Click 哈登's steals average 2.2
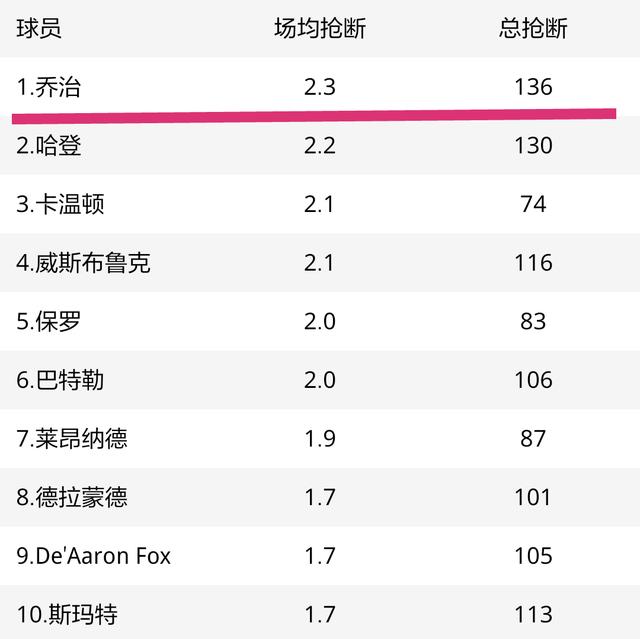 [320, 146]
